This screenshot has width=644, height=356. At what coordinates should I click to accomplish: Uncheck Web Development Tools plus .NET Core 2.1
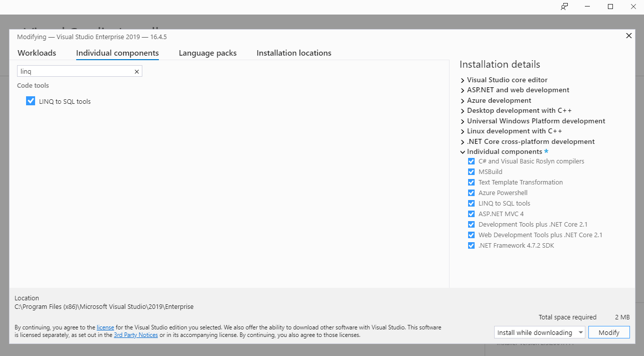(x=471, y=235)
